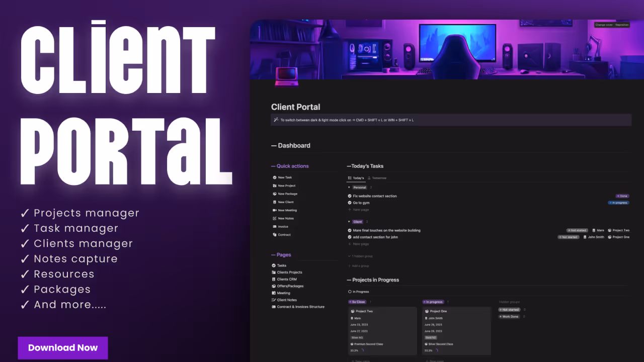Open New Project from Quick actions
Image resolution: width=644 pixels, height=362 pixels.
(x=275, y=186)
